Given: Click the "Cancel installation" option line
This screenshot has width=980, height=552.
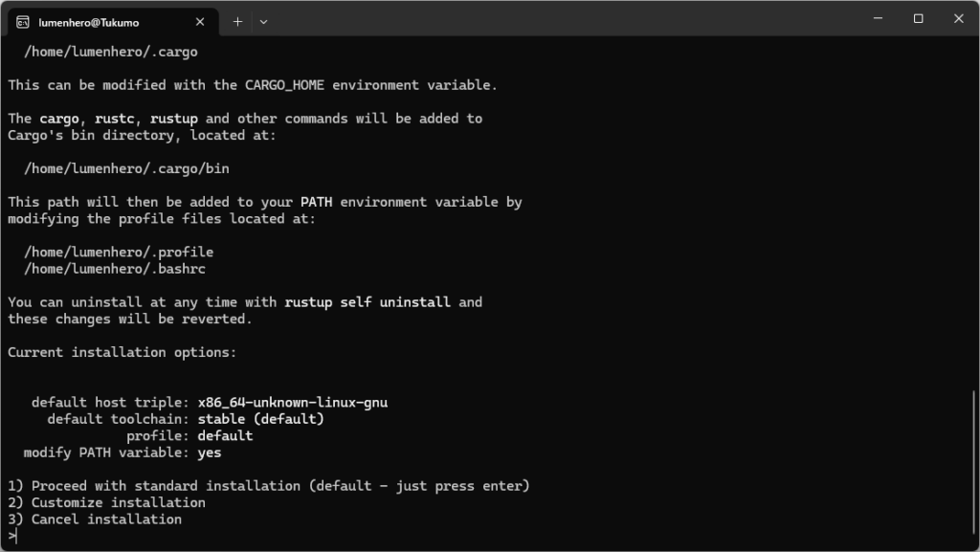Looking at the screenshot, I should [x=95, y=519].
